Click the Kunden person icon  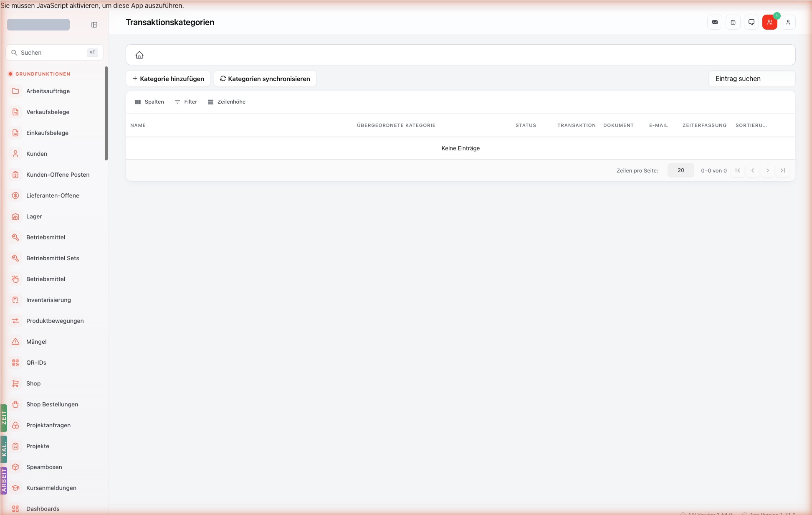(15, 154)
